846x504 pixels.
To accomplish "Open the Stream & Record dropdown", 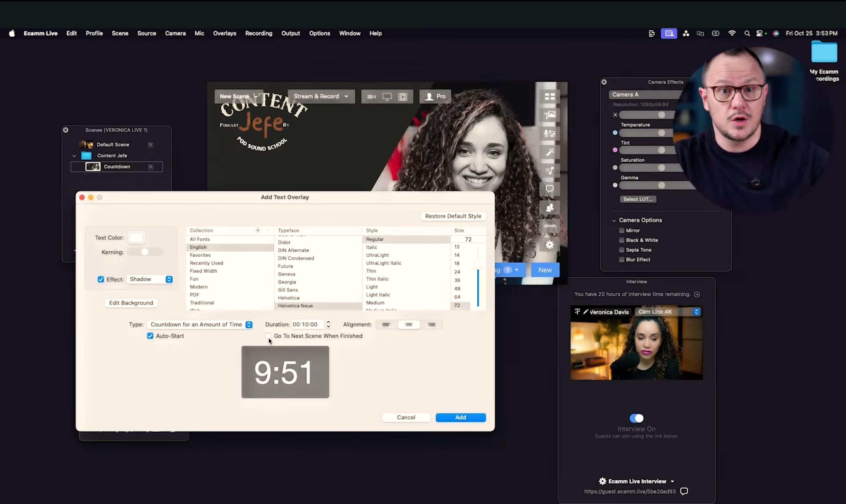I will (321, 96).
